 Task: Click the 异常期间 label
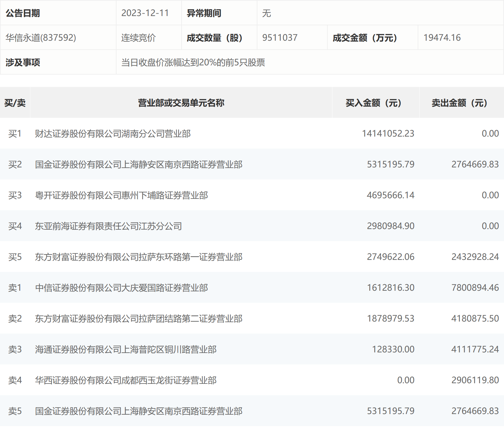point(204,13)
